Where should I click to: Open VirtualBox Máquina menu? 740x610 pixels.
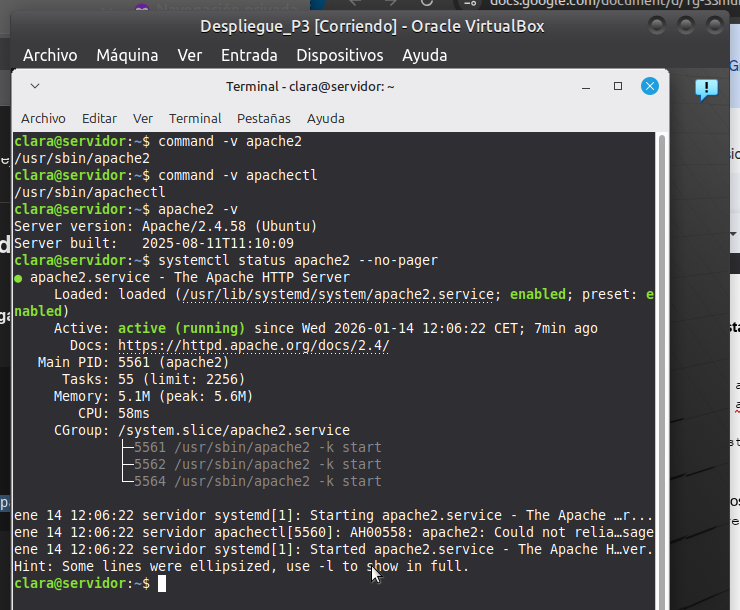pyautogui.click(x=127, y=55)
